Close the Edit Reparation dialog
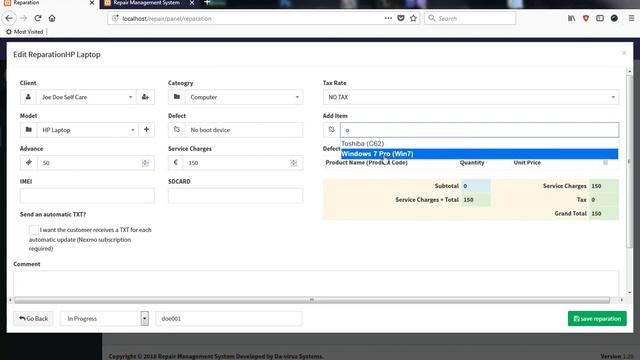640x360 pixels. [624, 53]
